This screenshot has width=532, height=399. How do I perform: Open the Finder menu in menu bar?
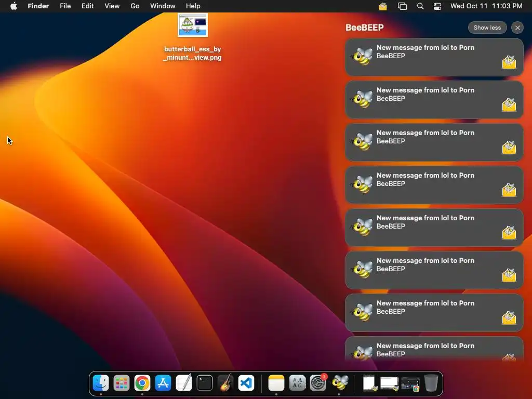(x=38, y=6)
